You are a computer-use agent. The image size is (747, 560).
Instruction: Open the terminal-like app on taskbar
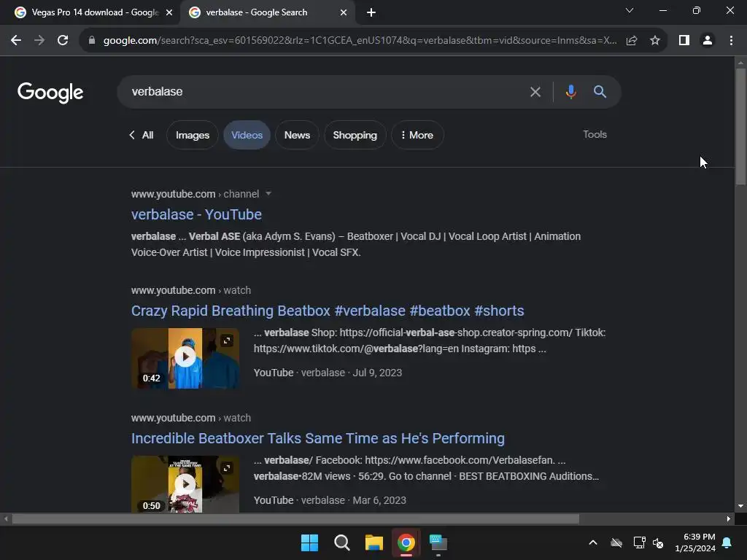pos(438,542)
